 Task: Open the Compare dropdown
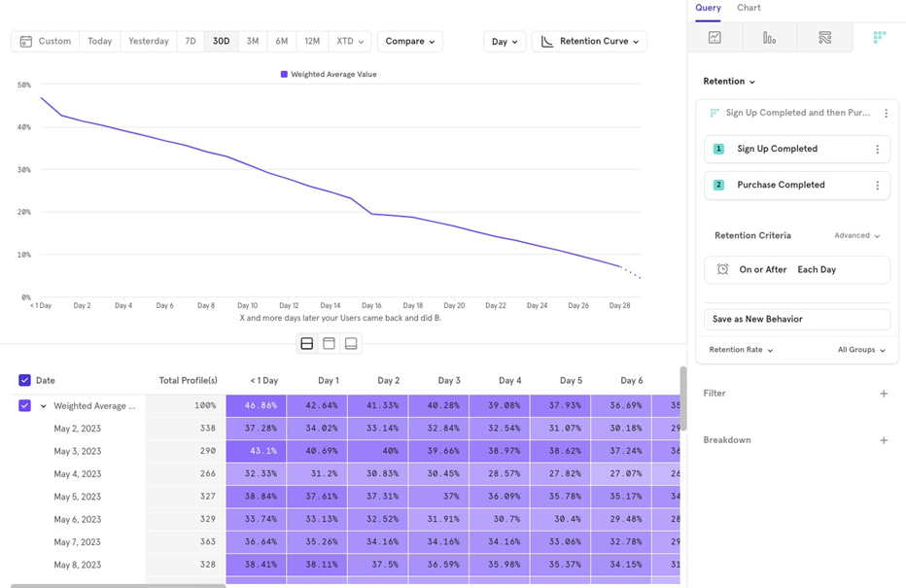(x=409, y=42)
